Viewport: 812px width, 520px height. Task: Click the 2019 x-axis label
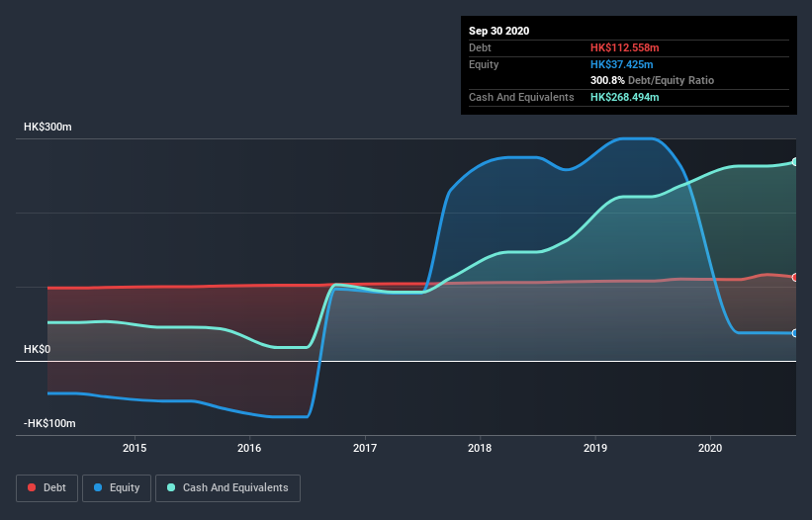[595, 448]
